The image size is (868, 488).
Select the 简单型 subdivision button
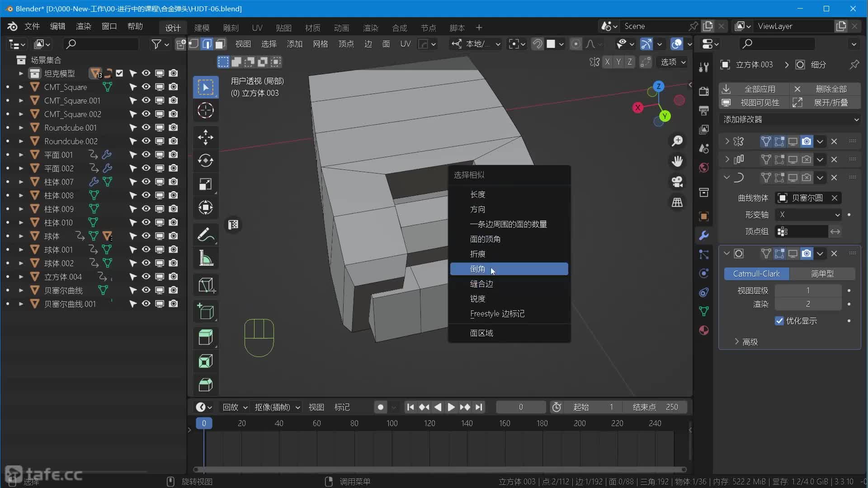click(x=822, y=273)
